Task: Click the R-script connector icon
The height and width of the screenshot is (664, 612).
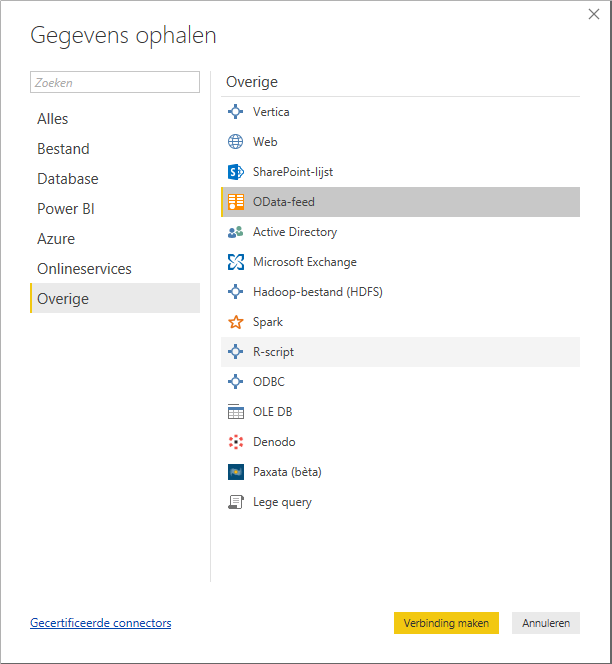Action: 235,352
